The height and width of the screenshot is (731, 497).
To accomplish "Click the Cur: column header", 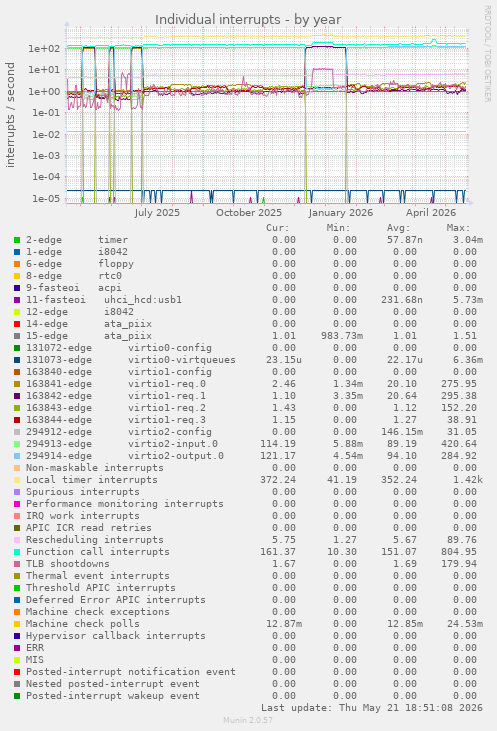I will (278, 228).
